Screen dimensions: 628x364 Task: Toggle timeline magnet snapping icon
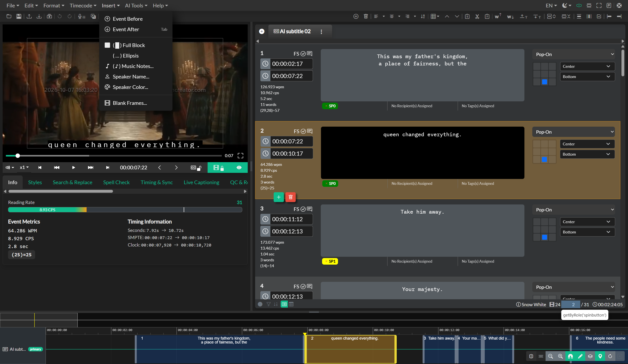pyautogui.click(x=570, y=356)
